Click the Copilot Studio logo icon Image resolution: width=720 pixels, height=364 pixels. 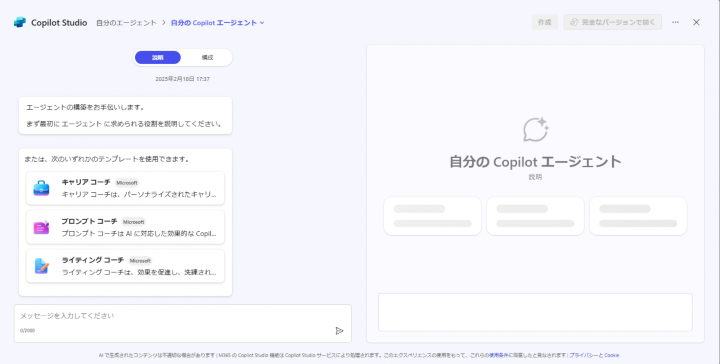20,22
